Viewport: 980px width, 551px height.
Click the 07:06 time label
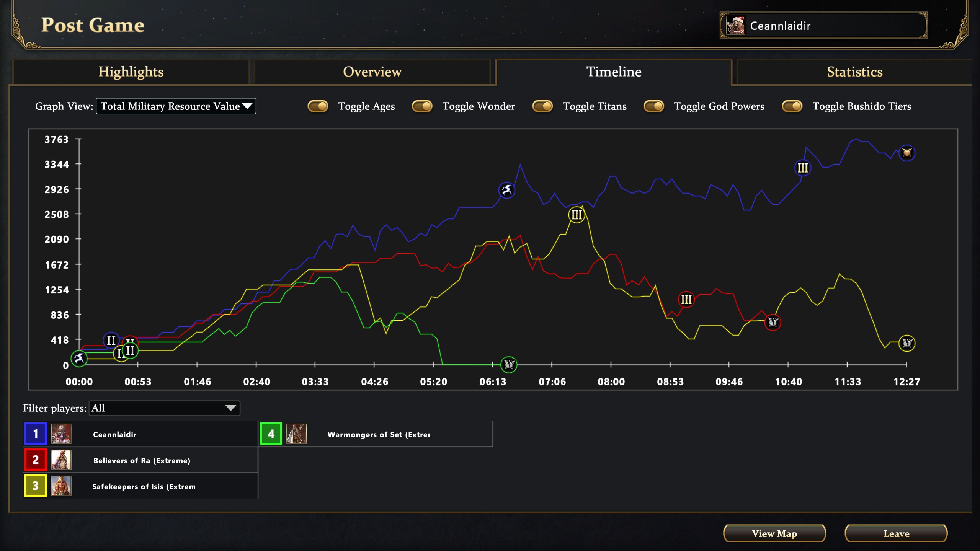pos(552,382)
